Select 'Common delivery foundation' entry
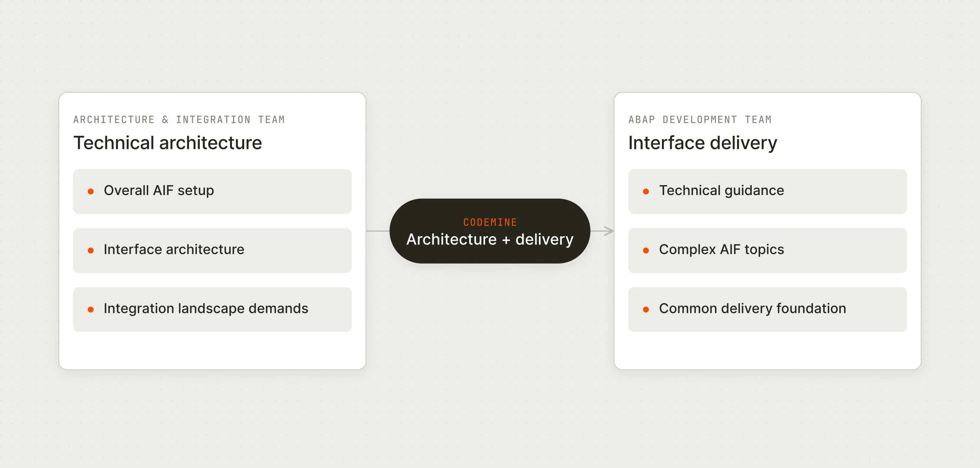Image resolution: width=980 pixels, height=468 pixels. pyautogui.click(x=768, y=310)
